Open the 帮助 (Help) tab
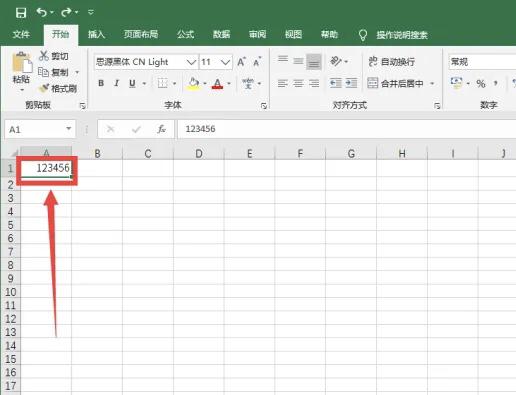This screenshot has height=395, width=516. (x=329, y=34)
